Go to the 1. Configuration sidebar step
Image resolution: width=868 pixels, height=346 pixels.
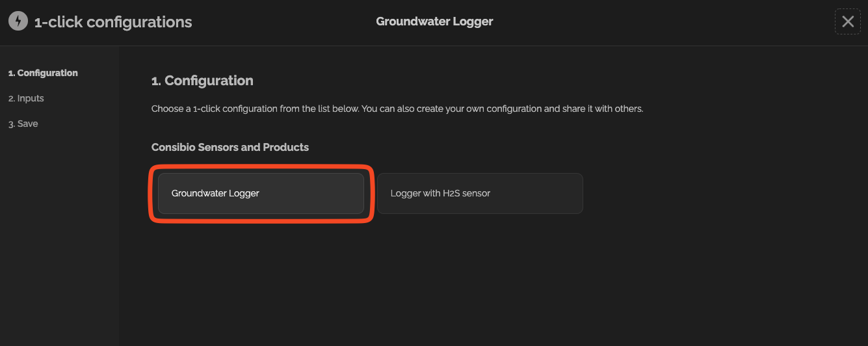pos(43,73)
